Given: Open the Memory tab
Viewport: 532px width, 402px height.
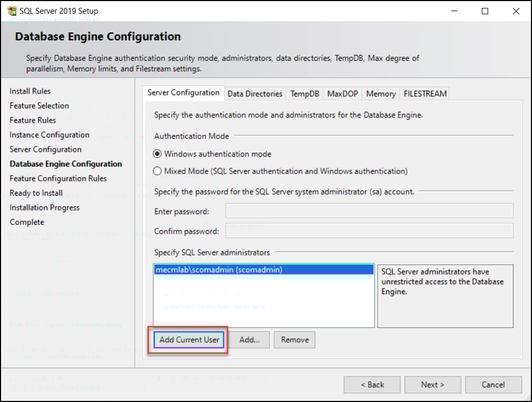Looking at the screenshot, I should pos(381,94).
